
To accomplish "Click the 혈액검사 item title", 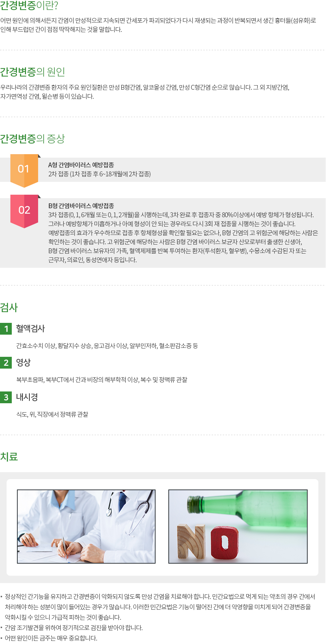I will [30, 328].
